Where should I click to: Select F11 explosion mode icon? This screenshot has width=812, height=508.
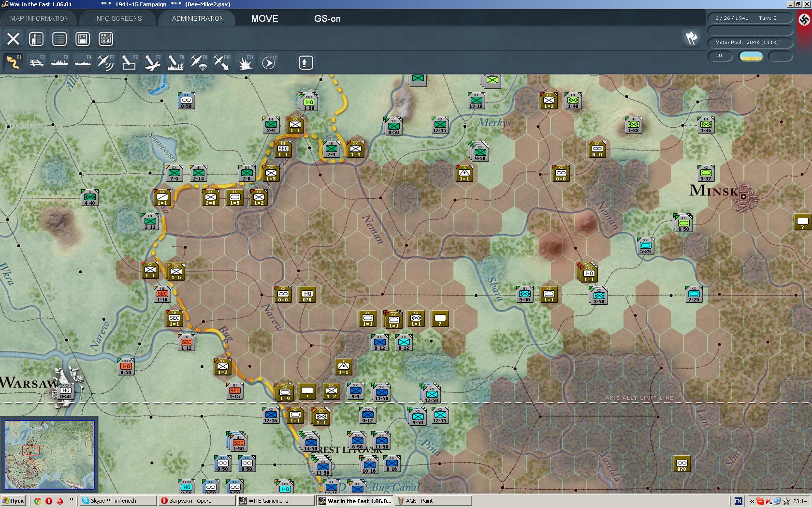pos(245,62)
